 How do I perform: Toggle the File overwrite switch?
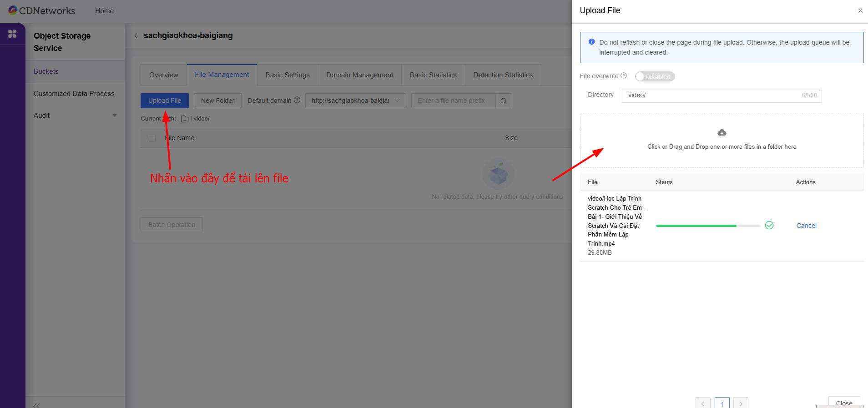coord(655,76)
